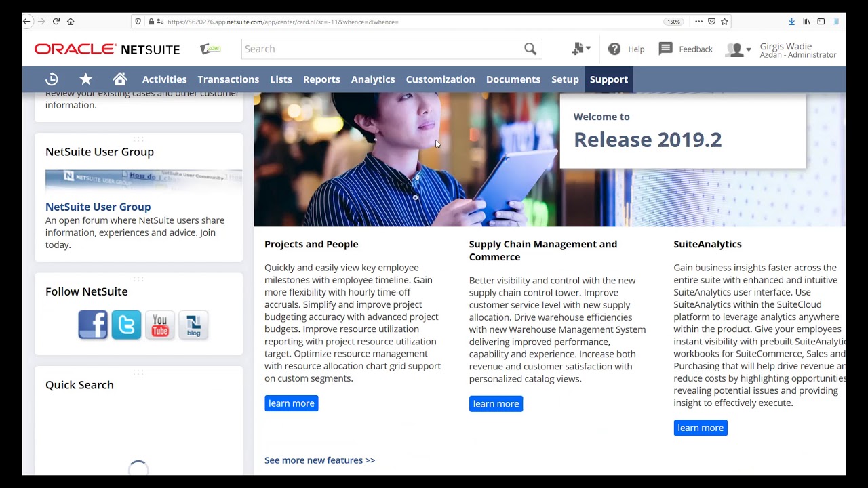Click learn more under Projects and People
This screenshot has width=868, height=488.
292,403
